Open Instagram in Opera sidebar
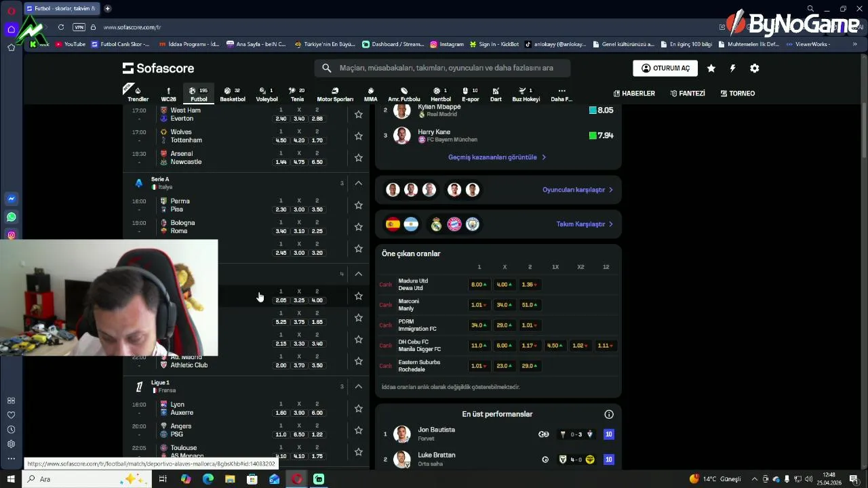 coord(11,235)
